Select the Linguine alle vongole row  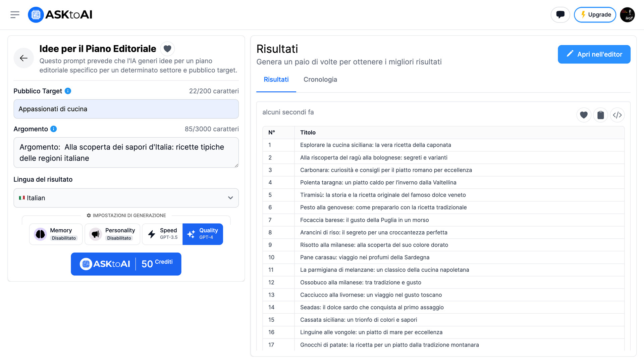tap(443, 332)
